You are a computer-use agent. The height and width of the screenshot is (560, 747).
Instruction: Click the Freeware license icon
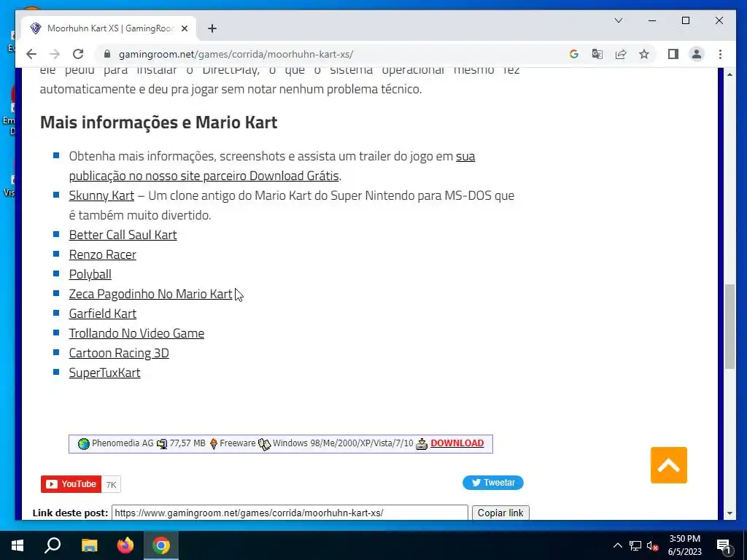click(214, 444)
